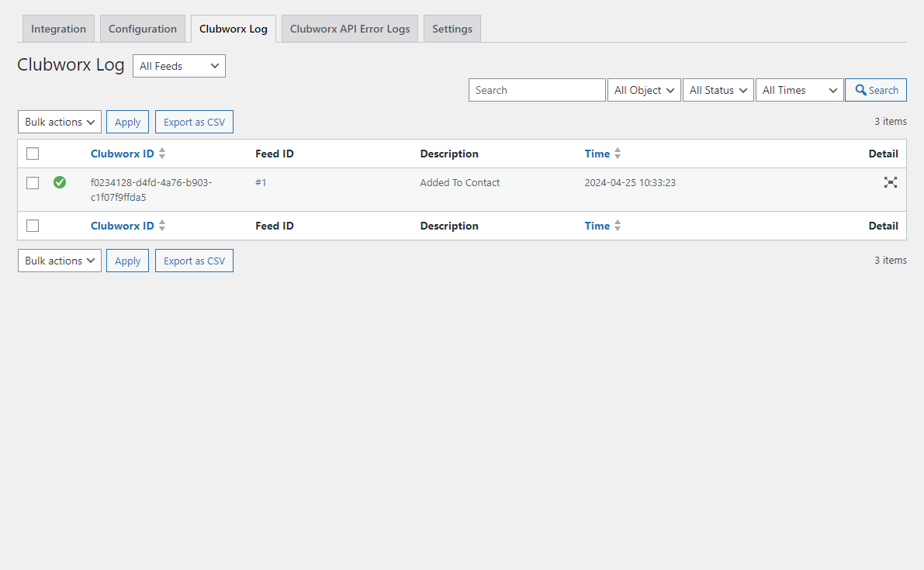The height and width of the screenshot is (570, 924).
Task: Tick the select-all checkbox in table footer
Action: pos(33,226)
